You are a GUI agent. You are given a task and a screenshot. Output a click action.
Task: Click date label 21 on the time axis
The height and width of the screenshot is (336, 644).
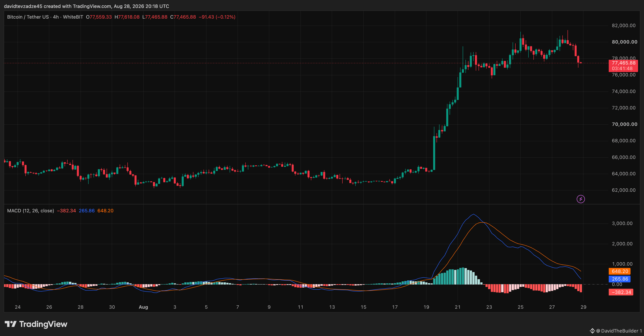pyautogui.click(x=458, y=307)
